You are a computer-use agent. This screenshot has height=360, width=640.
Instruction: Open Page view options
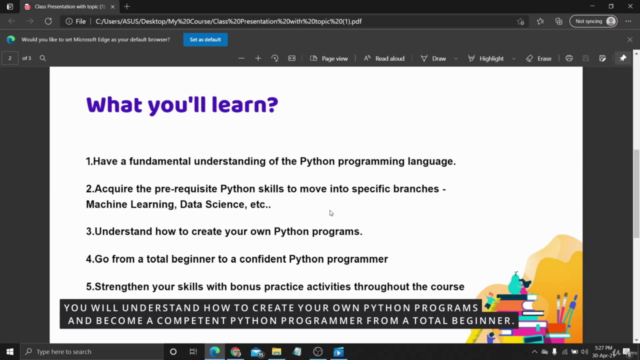pos(329,58)
